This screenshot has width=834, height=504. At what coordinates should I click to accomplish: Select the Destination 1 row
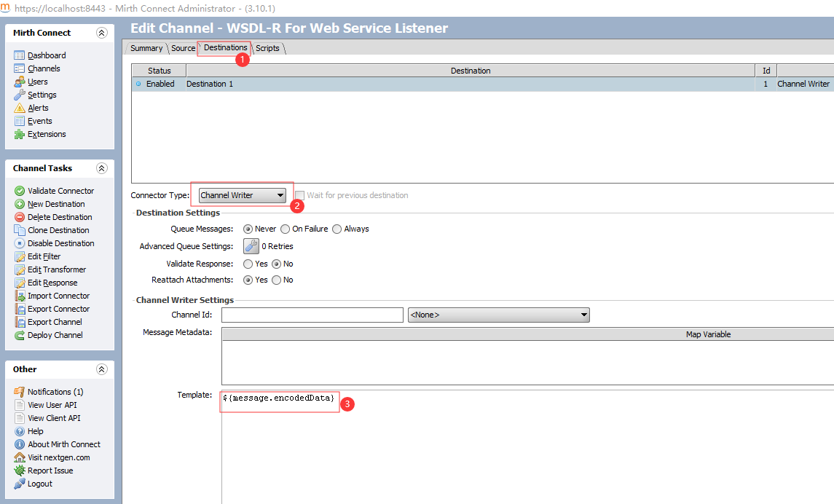click(483, 84)
